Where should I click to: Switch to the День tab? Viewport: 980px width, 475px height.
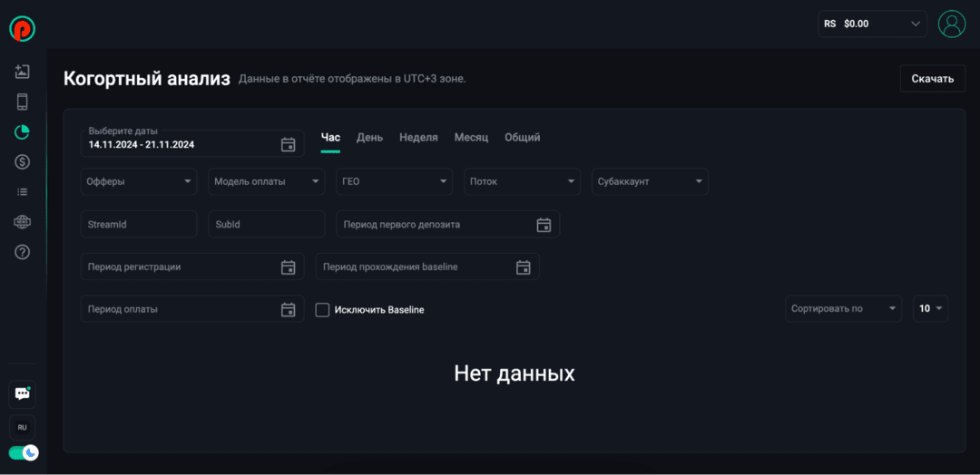(369, 138)
